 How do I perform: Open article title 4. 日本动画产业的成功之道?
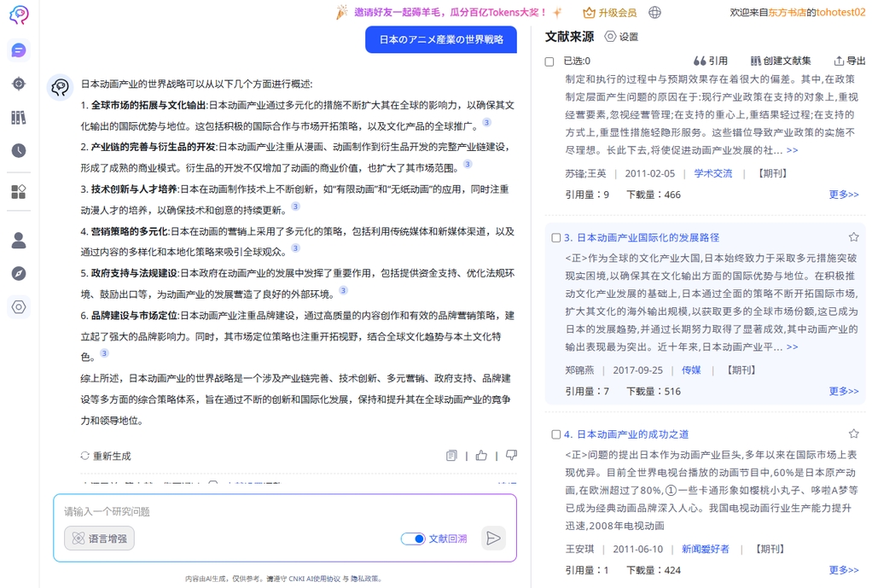click(626, 434)
